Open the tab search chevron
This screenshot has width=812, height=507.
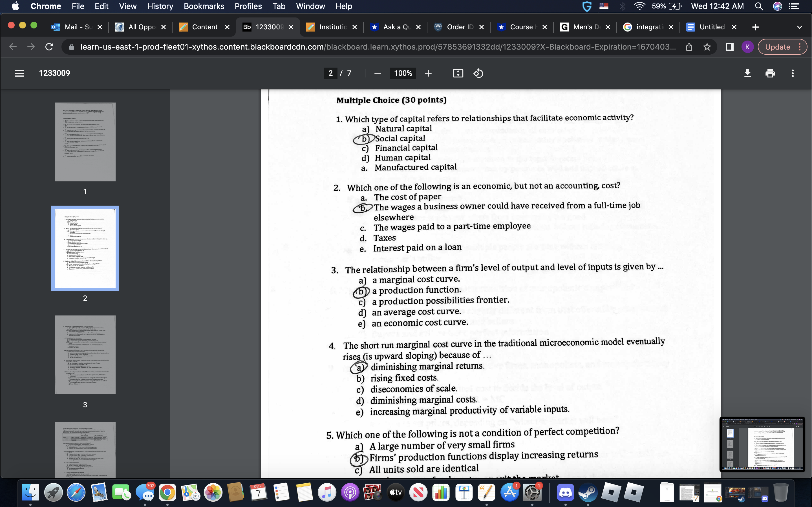coord(800,27)
